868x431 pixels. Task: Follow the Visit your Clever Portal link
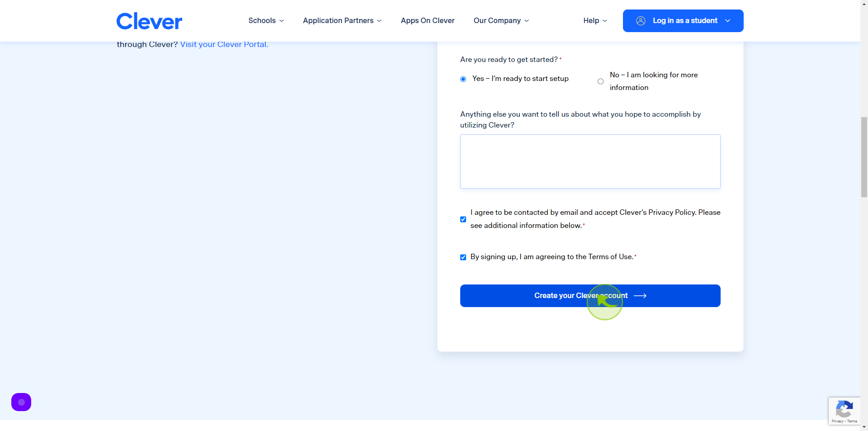click(x=224, y=44)
